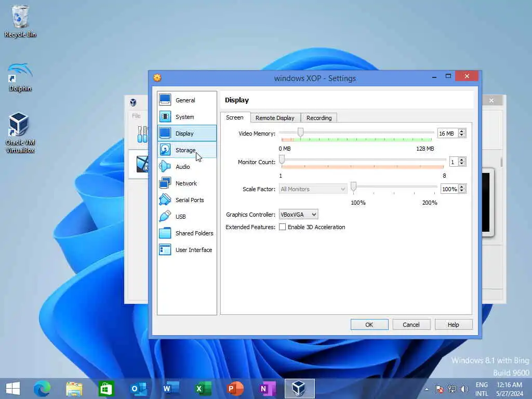Screen dimensions: 532x399
Task: Show hidden tray icons arrow
Action: tap(427, 389)
